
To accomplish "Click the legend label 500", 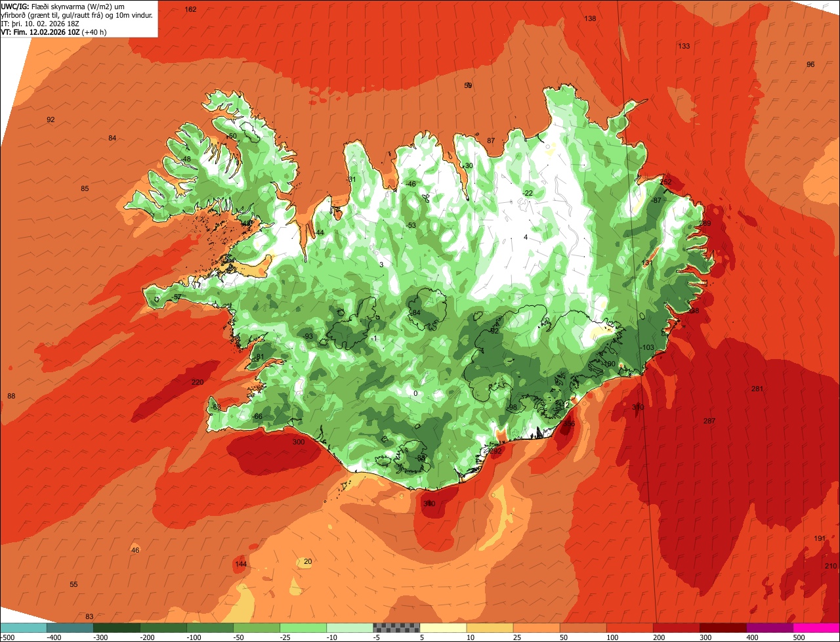I will coord(799,637).
